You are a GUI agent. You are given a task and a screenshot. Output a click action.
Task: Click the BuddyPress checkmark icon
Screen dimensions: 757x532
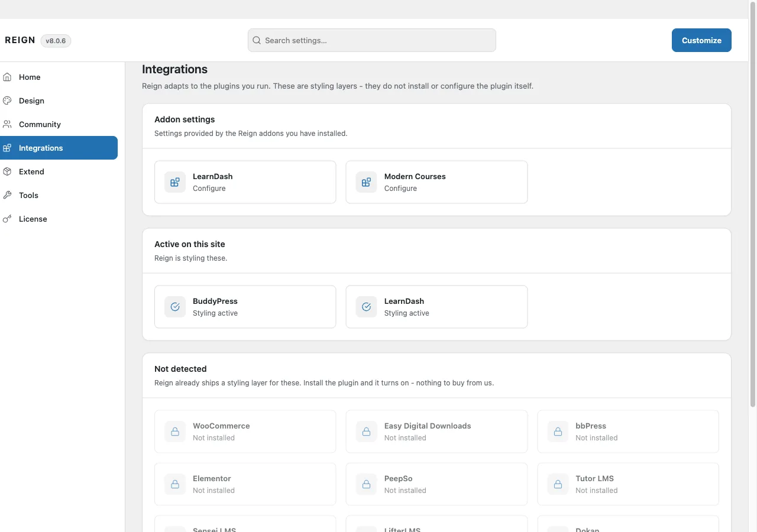coord(175,307)
